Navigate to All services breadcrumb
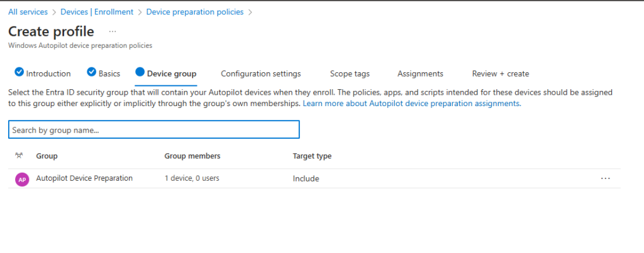 (29, 11)
